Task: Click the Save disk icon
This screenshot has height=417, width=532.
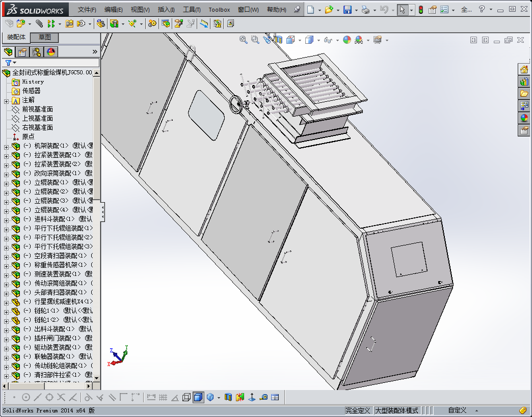Action: pyautogui.click(x=348, y=10)
